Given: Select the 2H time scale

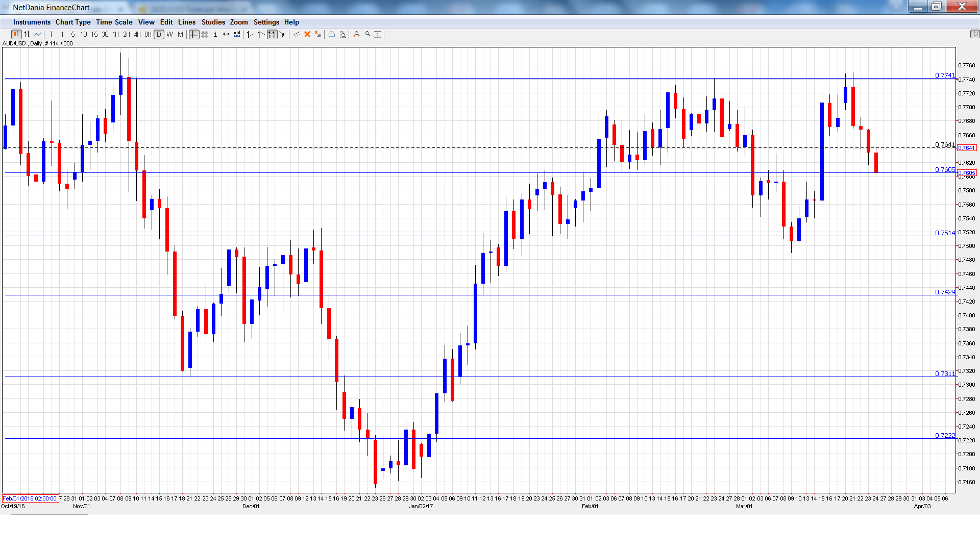Looking at the screenshot, I should (127, 35).
